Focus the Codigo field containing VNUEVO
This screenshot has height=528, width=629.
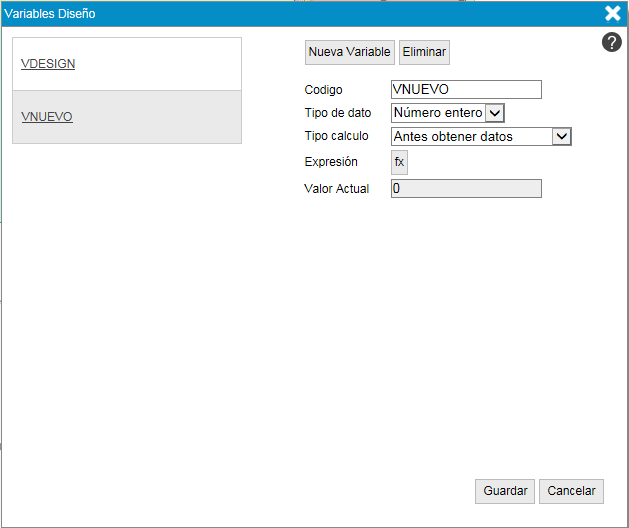(x=466, y=90)
